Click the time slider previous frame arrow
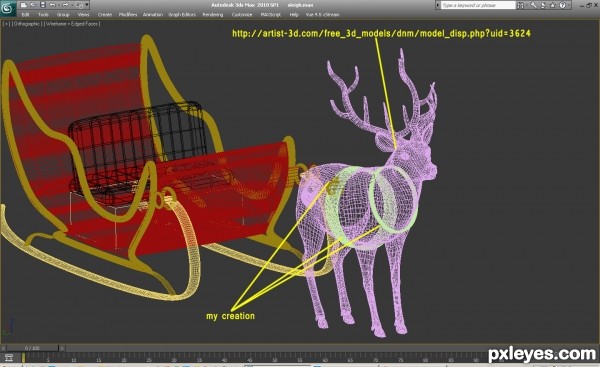Image resolution: width=600 pixels, height=367 pixels. (3, 348)
